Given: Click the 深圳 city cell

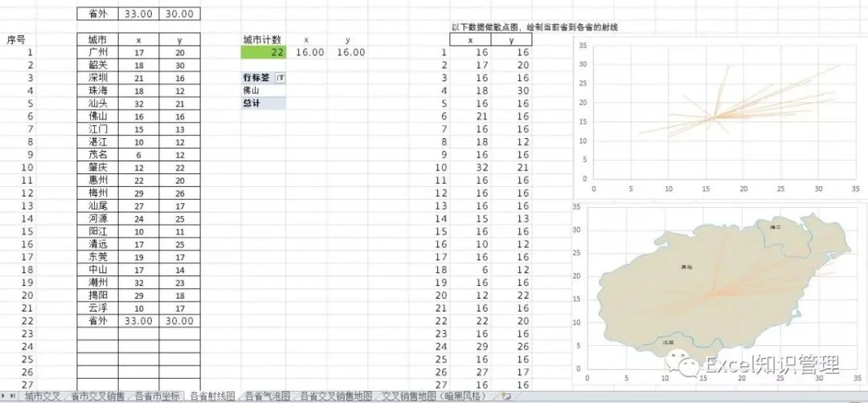Looking at the screenshot, I should (97, 78).
